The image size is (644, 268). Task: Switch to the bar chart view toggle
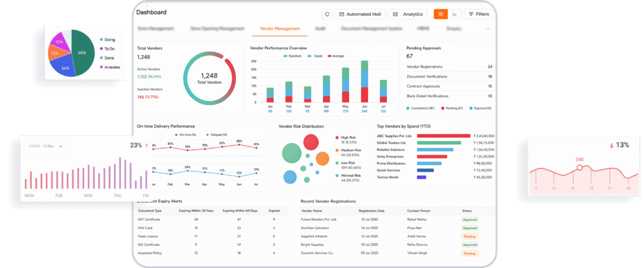point(455,14)
